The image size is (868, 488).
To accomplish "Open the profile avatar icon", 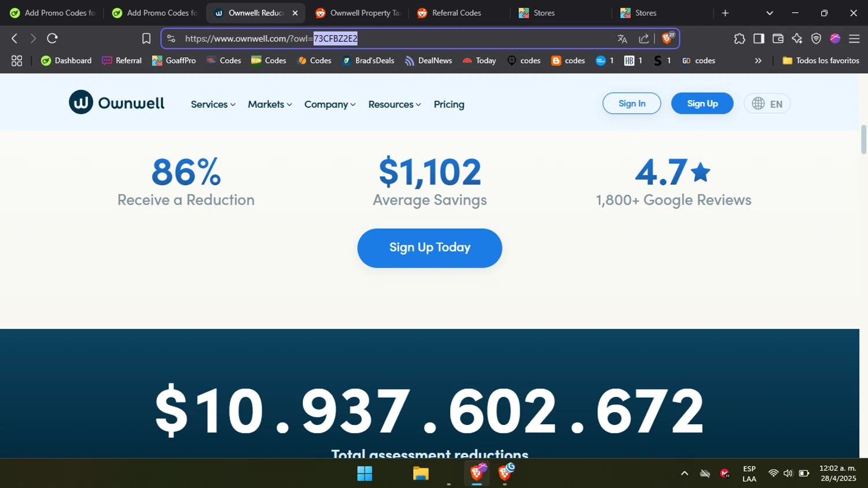I will [x=835, y=38].
